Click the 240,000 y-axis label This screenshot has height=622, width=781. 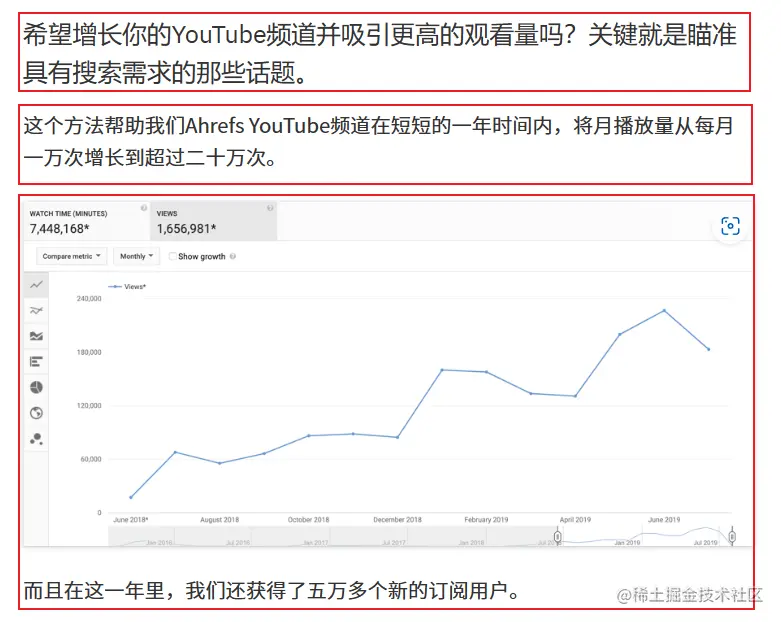[x=89, y=299]
